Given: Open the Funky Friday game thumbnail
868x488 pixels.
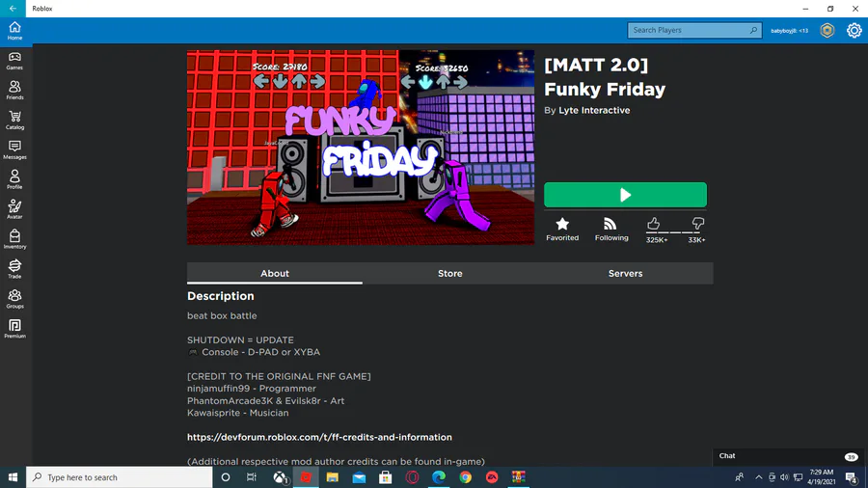Looking at the screenshot, I should 361,148.
